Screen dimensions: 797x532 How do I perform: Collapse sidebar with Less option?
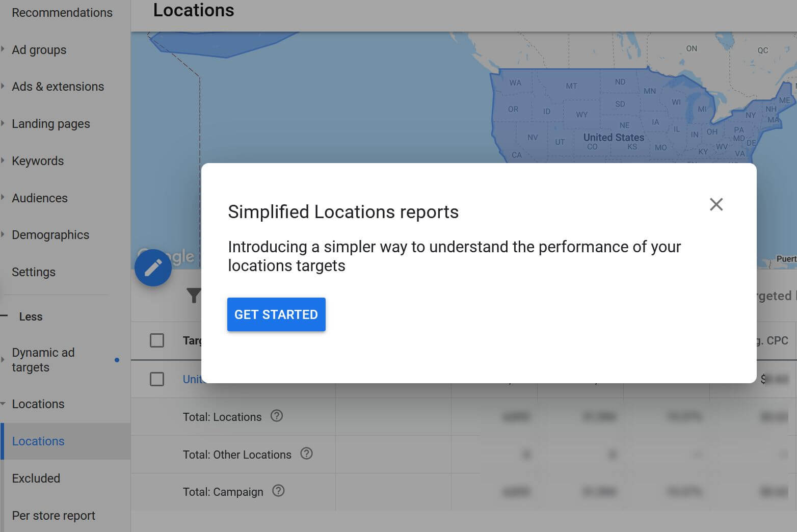pyautogui.click(x=31, y=316)
